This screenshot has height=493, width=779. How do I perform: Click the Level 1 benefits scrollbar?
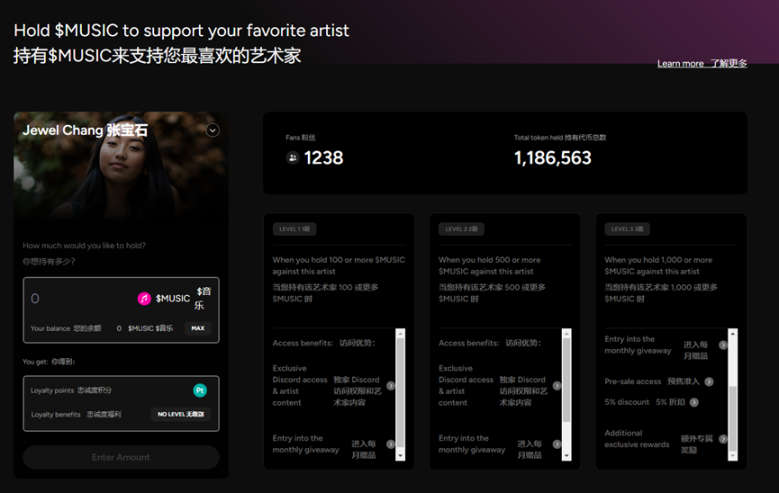[x=400, y=394]
